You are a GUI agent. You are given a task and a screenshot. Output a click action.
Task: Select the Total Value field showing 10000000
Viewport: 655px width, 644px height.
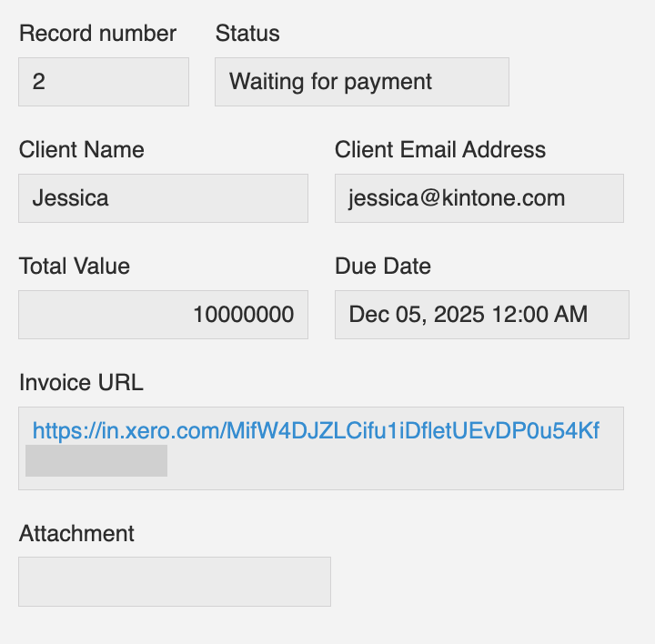click(x=163, y=315)
